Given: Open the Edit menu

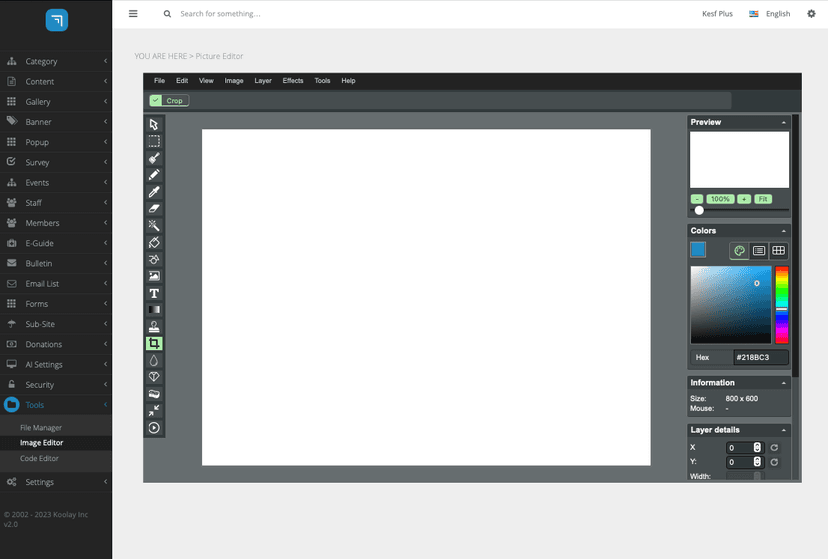Looking at the screenshot, I should [182, 81].
